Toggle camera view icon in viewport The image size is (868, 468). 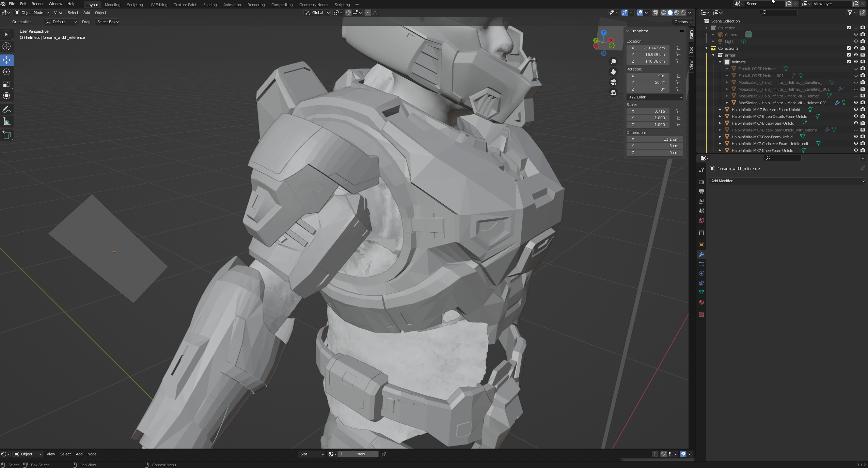613,82
